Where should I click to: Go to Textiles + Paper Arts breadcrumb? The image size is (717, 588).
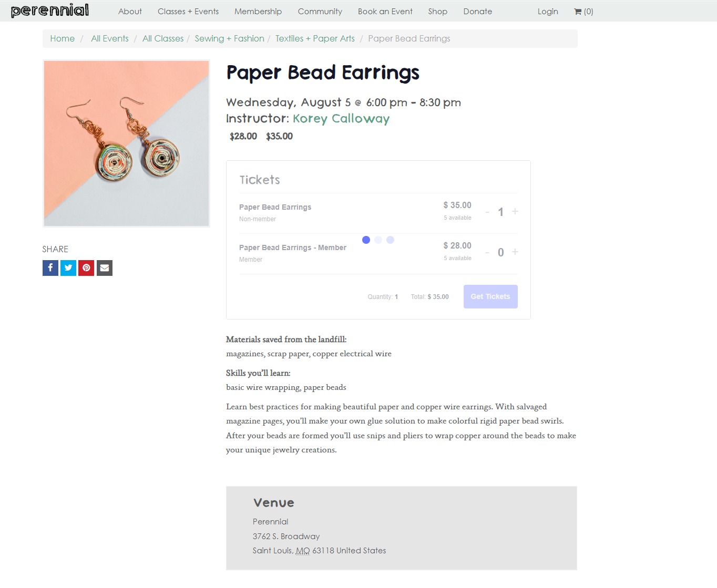315,38
